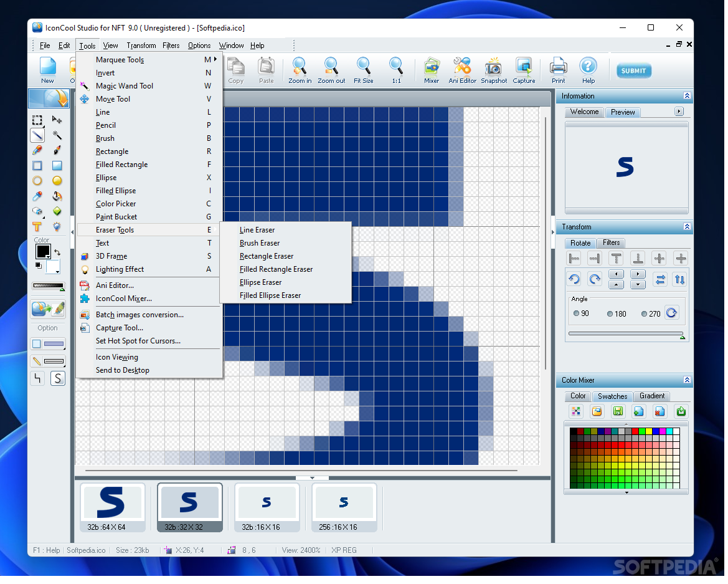
Task: Adjust the opacity gradient slider under colors
Action: [49, 287]
